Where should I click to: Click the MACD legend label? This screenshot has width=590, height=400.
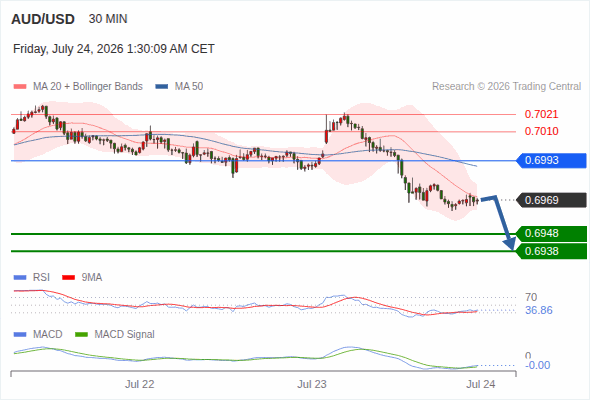point(47,335)
